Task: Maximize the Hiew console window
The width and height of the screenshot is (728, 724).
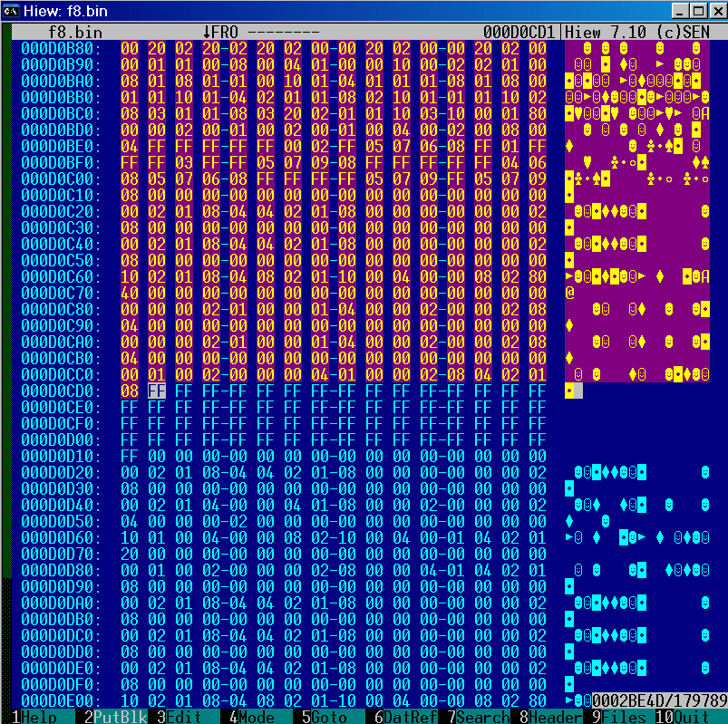Action: pyautogui.click(x=695, y=11)
